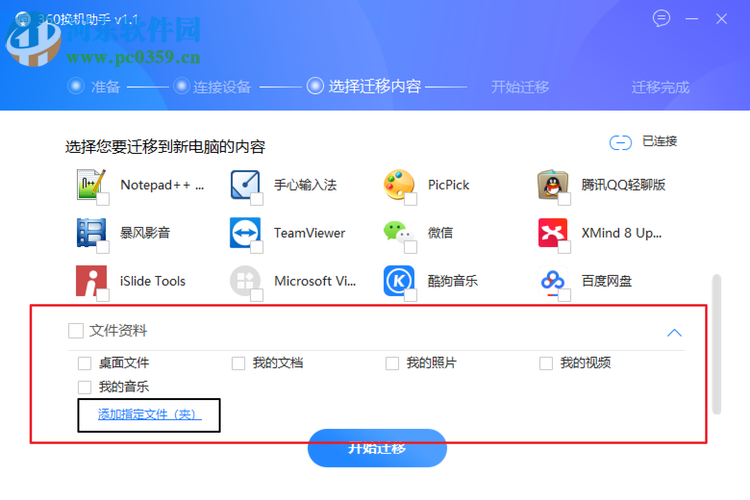Click the 酷狗音乐 K icon
This screenshot has width=750, height=500.
[x=399, y=281]
